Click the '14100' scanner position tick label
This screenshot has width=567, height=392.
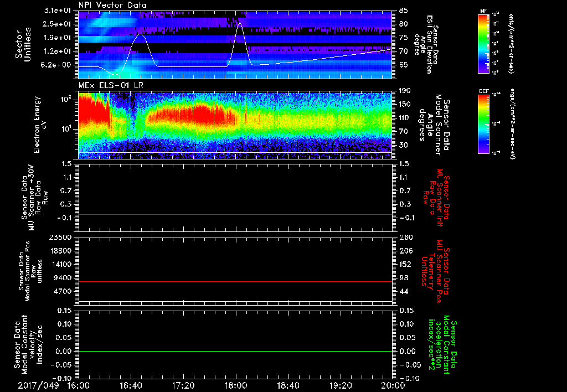pos(60,264)
